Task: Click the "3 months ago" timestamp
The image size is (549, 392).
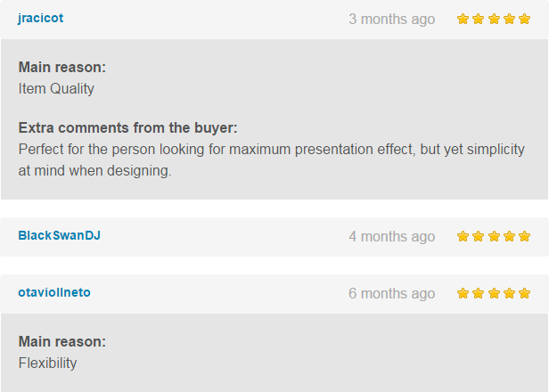Action: click(392, 19)
